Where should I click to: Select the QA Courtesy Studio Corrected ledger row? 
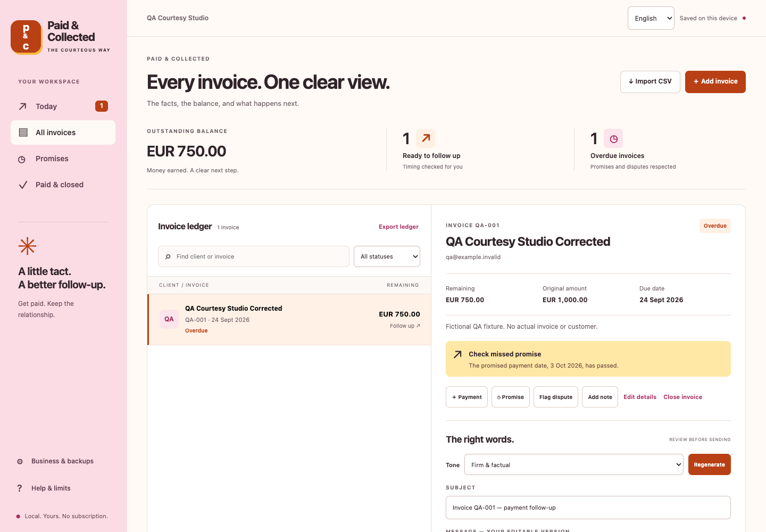tap(289, 320)
